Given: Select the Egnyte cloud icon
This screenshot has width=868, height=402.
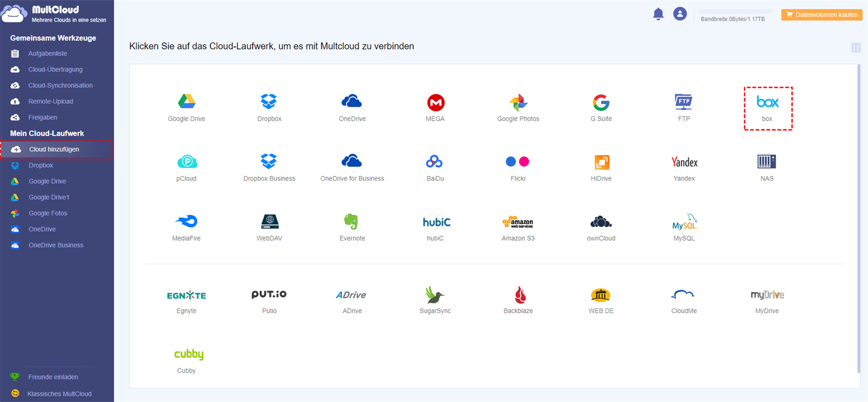Looking at the screenshot, I should point(186,295).
